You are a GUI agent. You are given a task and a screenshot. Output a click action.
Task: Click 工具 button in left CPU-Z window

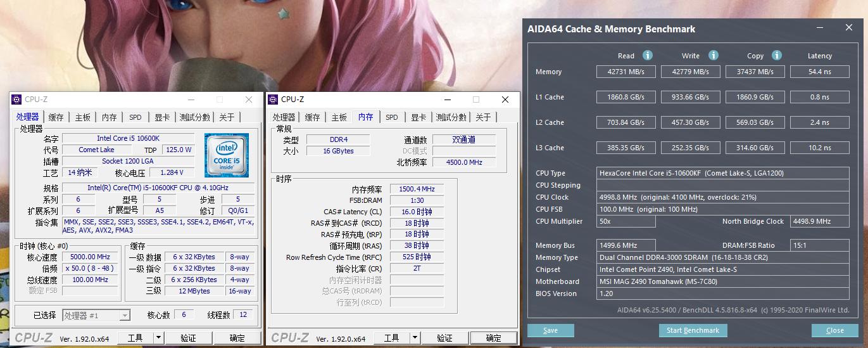pos(135,338)
